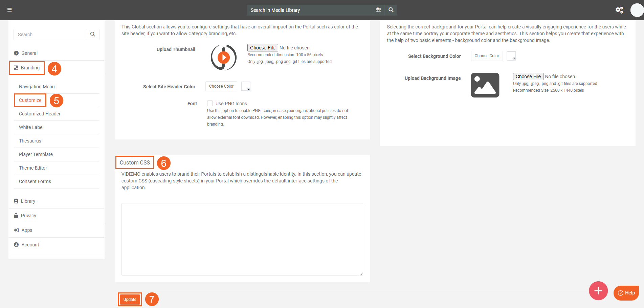Open Site Header Color swatch dropdown

click(x=246, y=86)
